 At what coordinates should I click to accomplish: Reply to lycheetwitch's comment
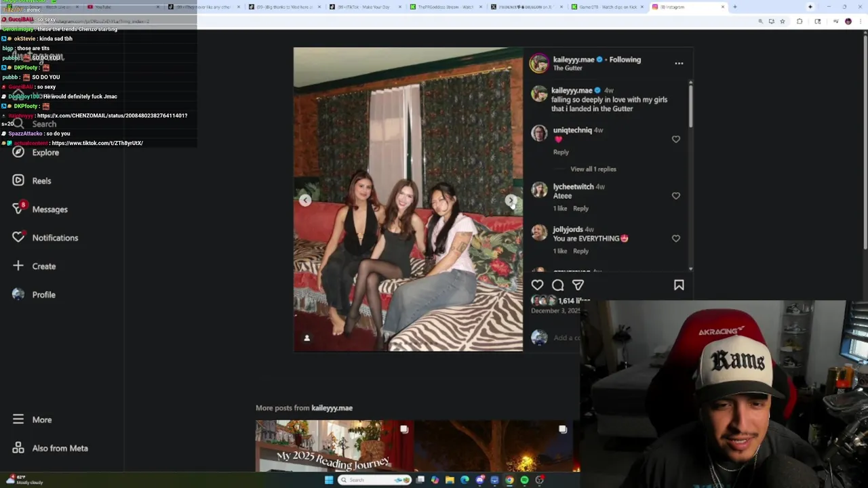(x=580, y=208)
